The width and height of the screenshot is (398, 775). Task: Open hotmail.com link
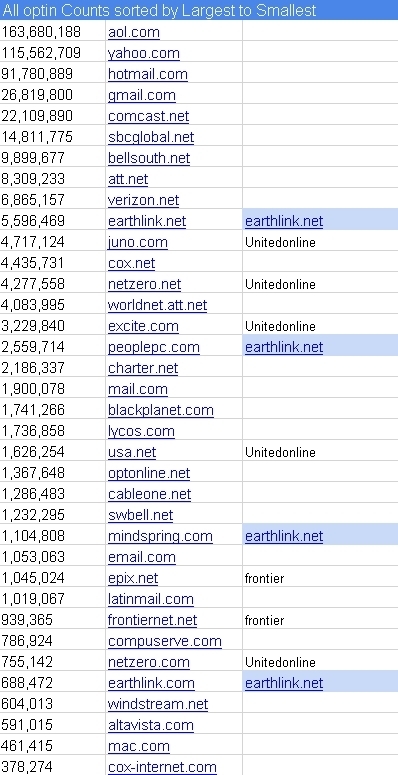[x=147, y=74]
